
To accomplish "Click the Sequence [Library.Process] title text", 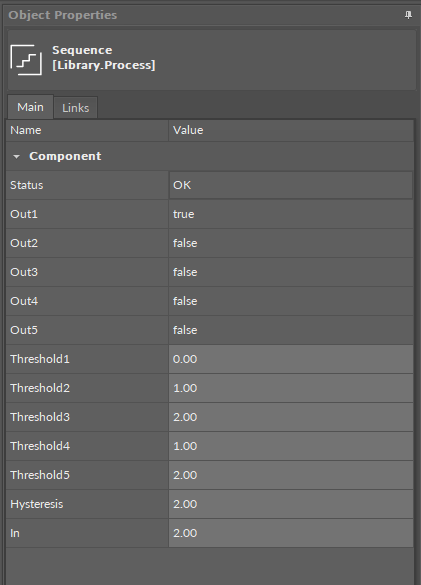I will tap(103, 57).
